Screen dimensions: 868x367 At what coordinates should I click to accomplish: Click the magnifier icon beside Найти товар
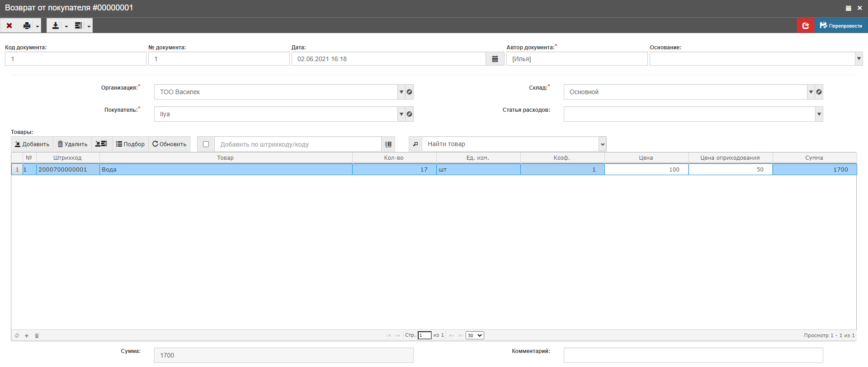click(x=415, y=144)
